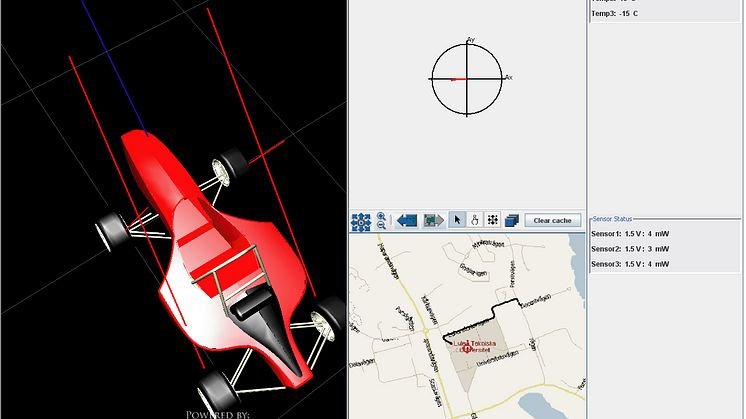Screen dimensions: 746x419
Task: Select the Sensor1 status row
Action: point(630,233)
